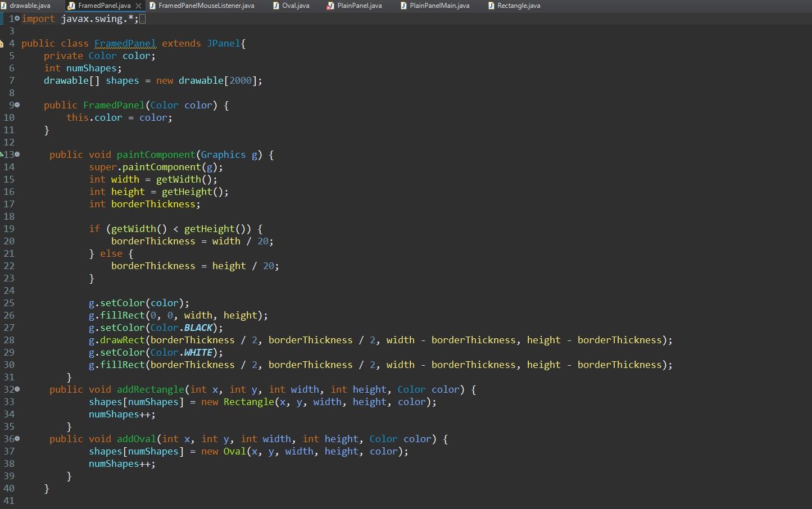
Task: Switch to the Oval.java tab
Action: coord(291,6)
